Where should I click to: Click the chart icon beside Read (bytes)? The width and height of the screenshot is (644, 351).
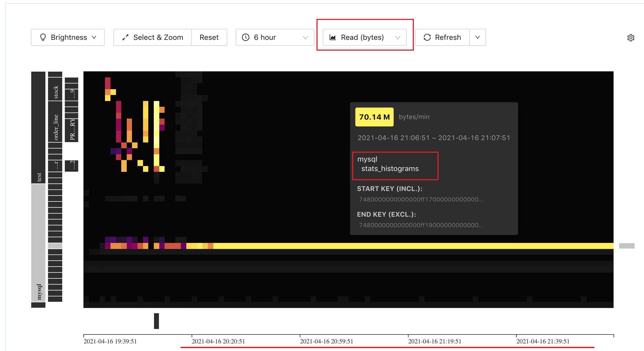(x=332, y=37)
